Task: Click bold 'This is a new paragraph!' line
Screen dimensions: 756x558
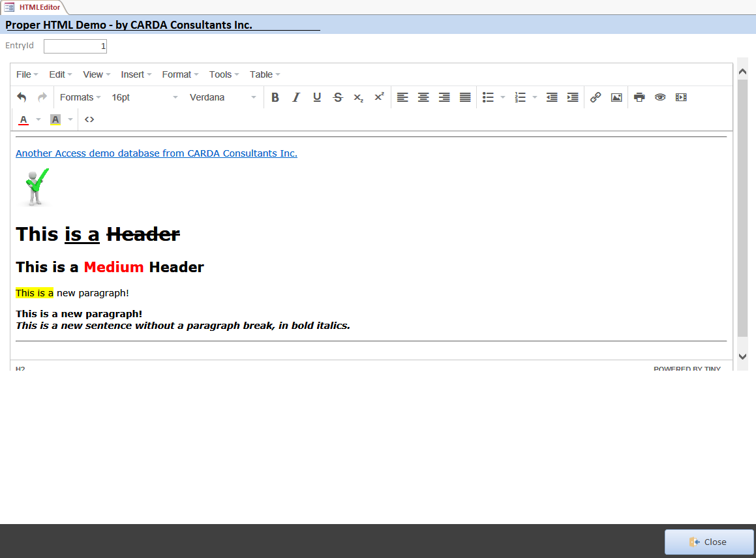Action: pos(79,314)
